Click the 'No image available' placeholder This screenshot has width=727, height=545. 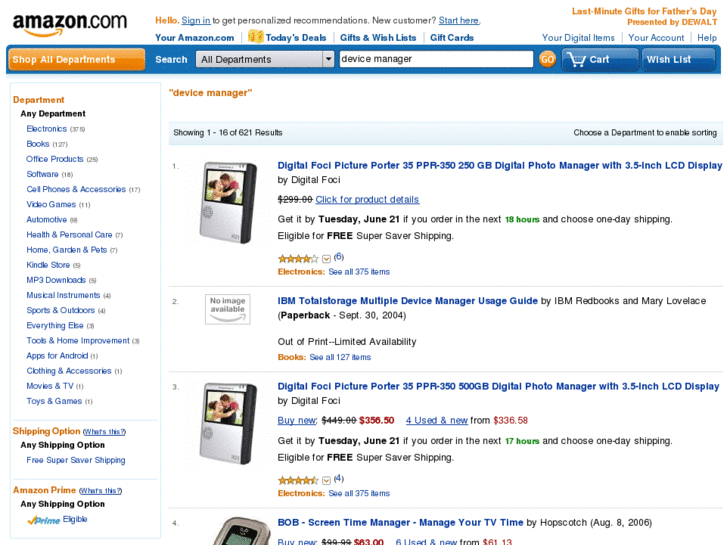pyautogui.click(x=227, y=309)
